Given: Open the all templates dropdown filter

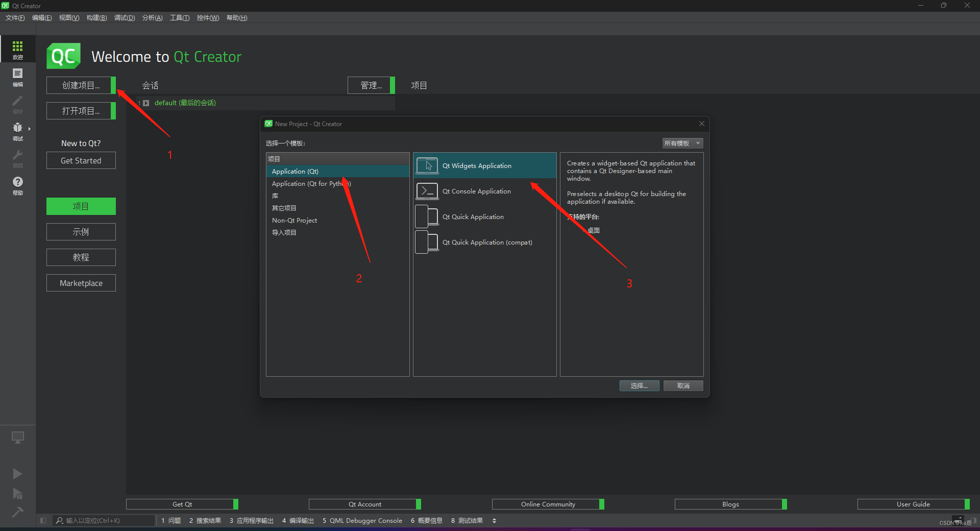Looking at the screenshot, I should pos(682,143).
